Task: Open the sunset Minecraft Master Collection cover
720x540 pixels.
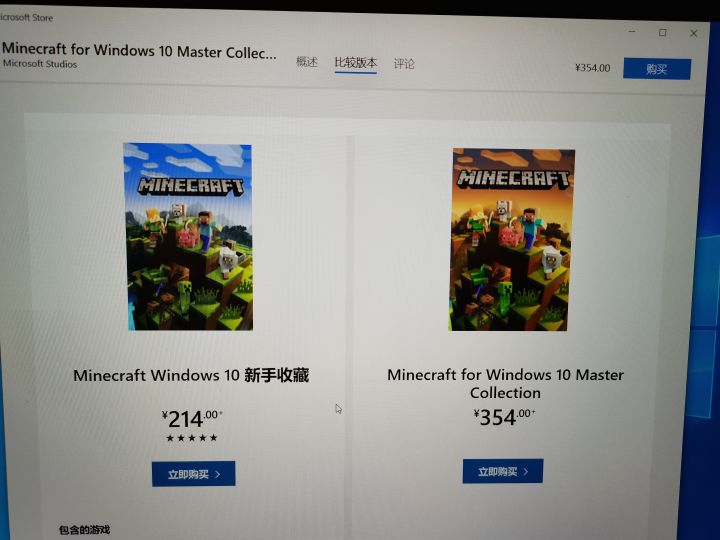Action: click(512, 239)
